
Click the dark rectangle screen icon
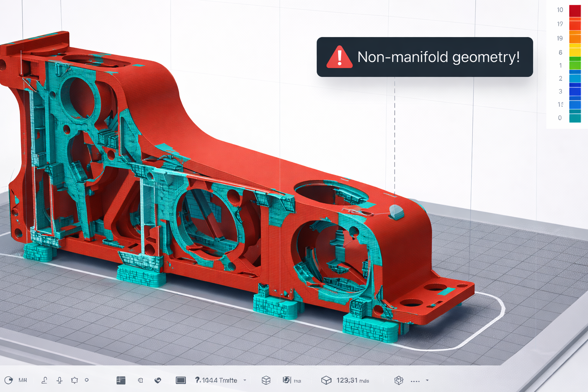[x=181, y=380]
